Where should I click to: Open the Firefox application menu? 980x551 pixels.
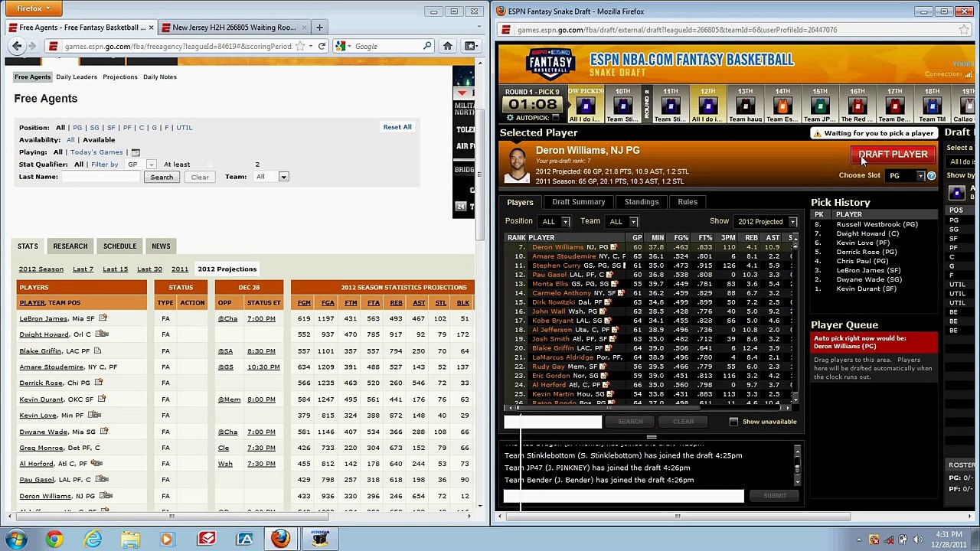coord(32,8)
